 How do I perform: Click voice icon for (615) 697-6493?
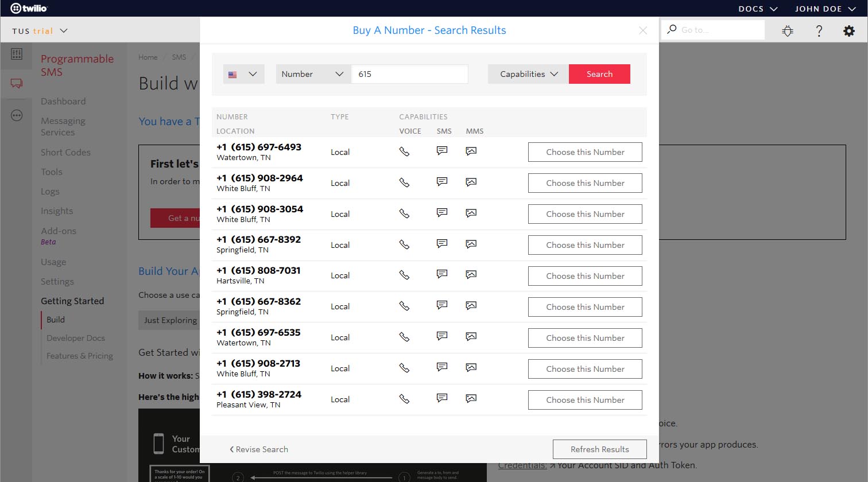(404, 151)
